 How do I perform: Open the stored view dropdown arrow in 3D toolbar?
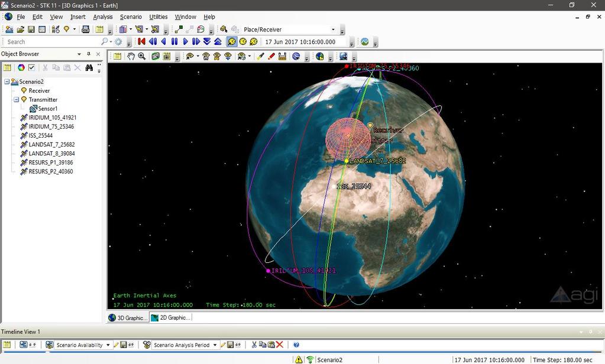249,56
